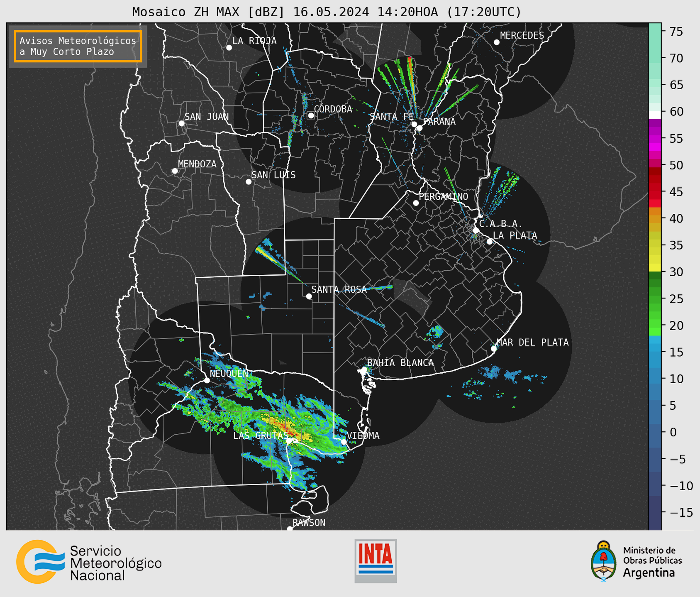Click the colorbar tick label 0
The height and width of the screenshot is (597, 700).
pyautogui.click(x=673, y=432)
